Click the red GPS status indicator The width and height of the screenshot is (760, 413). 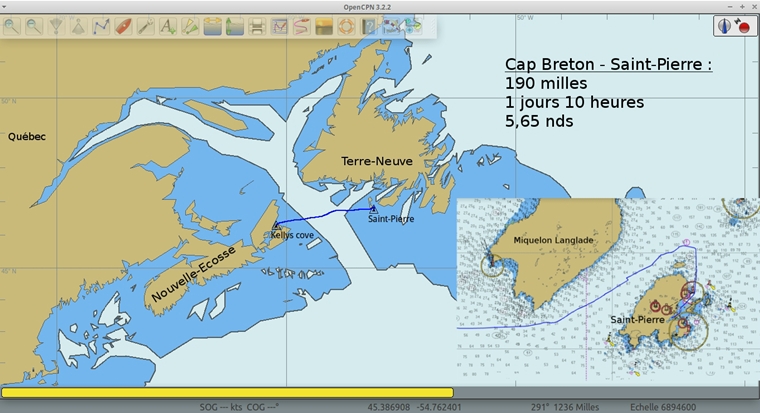click(x=743, y=26)
